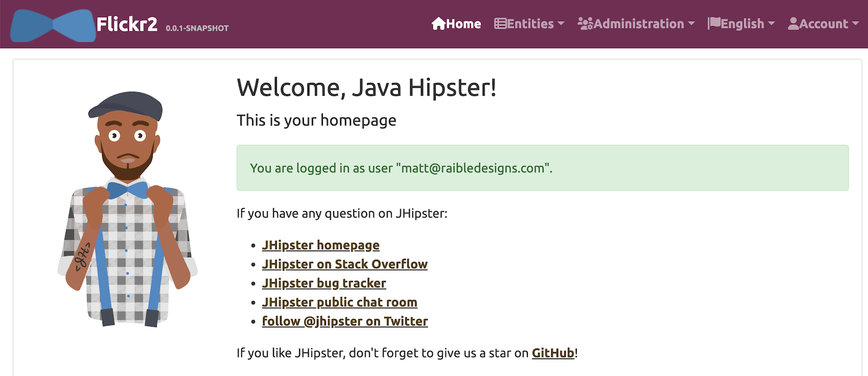Viewport: 868px width, 376px height.
Task: Open the Account dropdown caret
Action: tap(856, 24)
